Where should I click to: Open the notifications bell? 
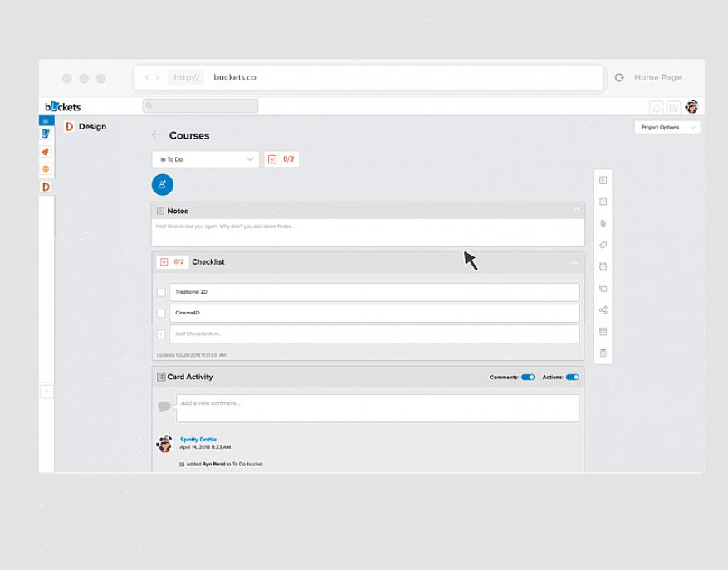pyautogui.click(x=656, y=108)
